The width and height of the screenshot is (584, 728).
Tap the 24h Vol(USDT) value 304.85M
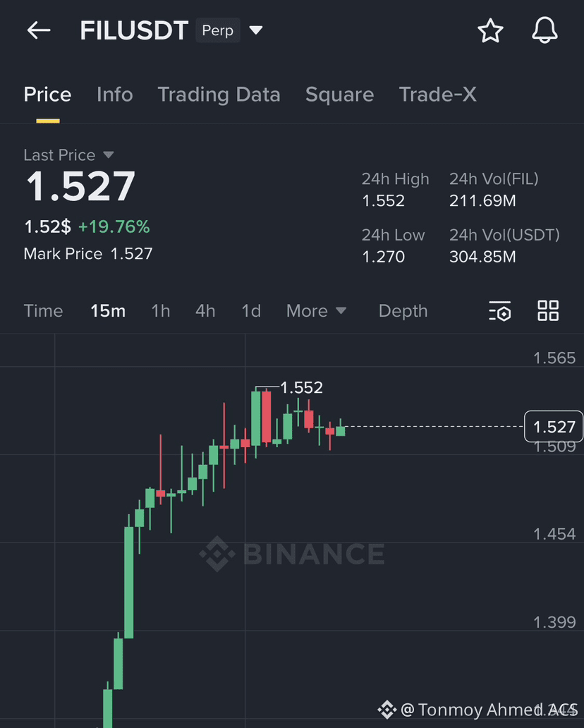click(x=482, y=257)
